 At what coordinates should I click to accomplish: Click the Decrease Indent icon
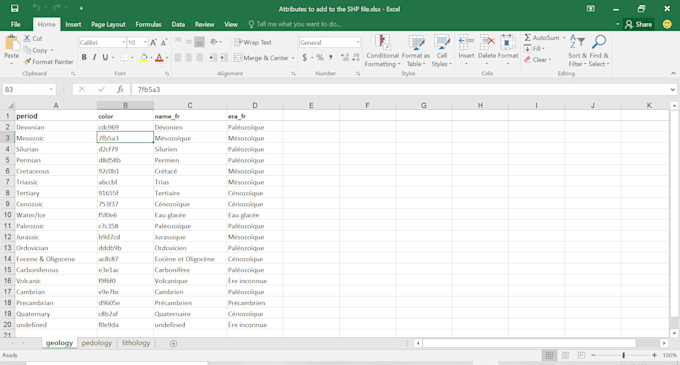(x=212, y=57)
